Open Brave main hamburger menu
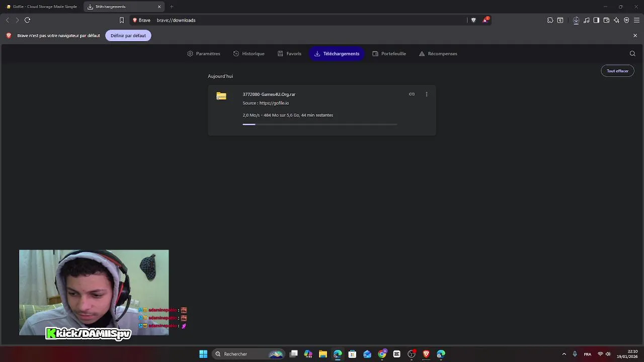The height and width of the screenshot is (362, 644). tap(636, 20)
